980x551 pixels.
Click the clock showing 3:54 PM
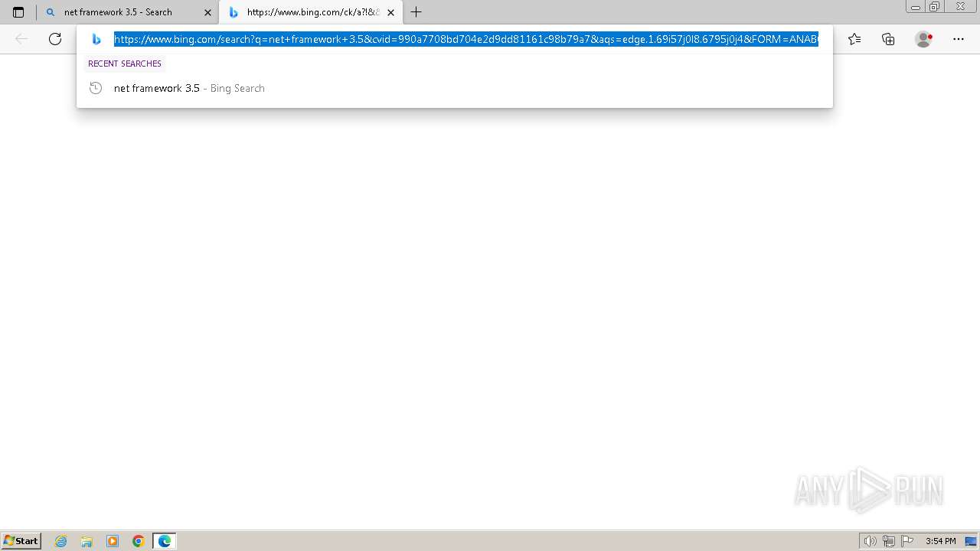[940, 541]
